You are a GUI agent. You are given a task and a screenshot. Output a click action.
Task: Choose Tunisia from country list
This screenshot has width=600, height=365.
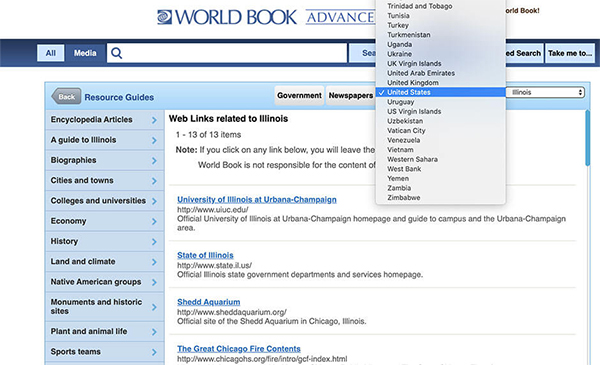click(x=441, y=16)
